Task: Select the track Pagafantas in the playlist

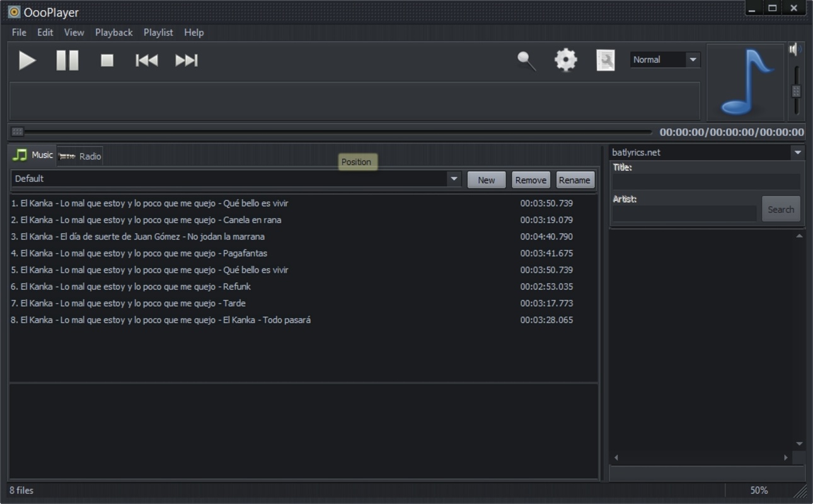Action: 139,253
